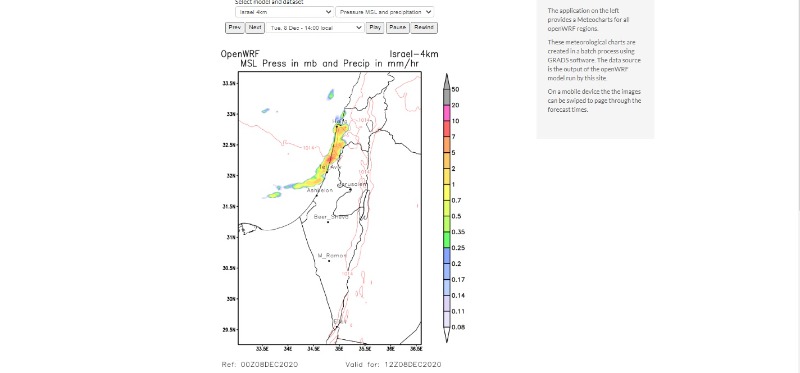Open the Israel 4km model dropdown
The image size is (800, 373).
[x=284, y=12]
